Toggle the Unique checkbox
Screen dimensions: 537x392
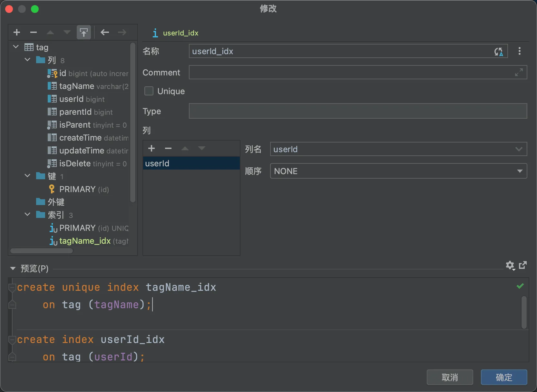(x=149, y=91)
